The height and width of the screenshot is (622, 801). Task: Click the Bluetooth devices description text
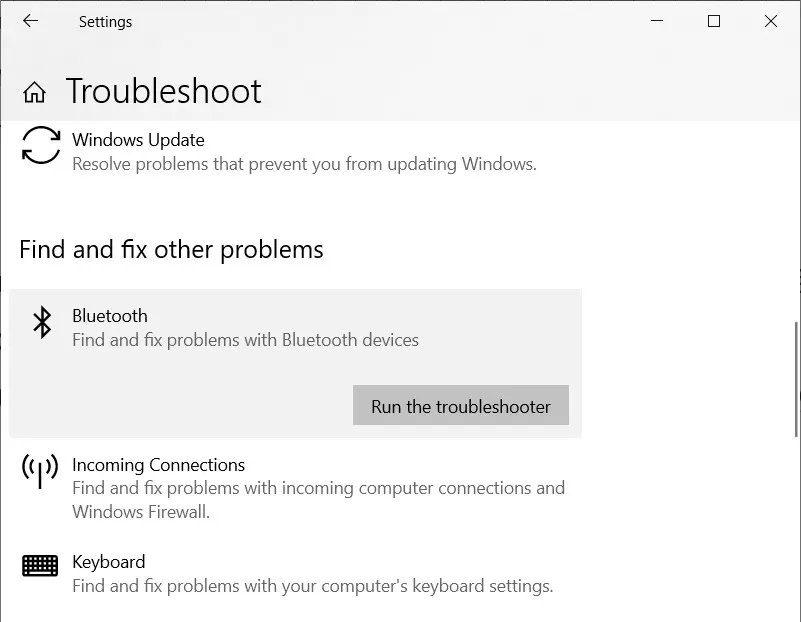[245, 340]
